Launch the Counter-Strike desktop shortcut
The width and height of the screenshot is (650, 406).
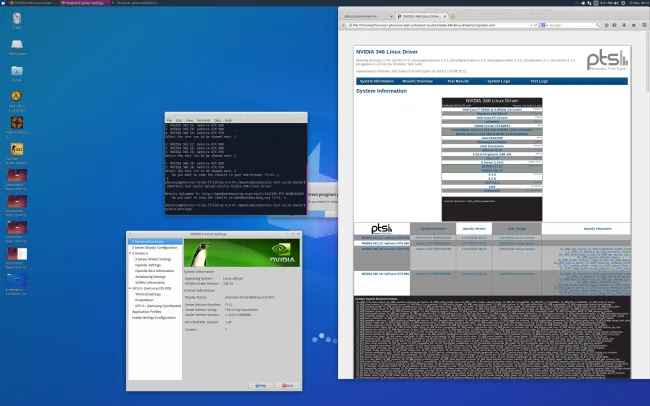click(17, 148)
